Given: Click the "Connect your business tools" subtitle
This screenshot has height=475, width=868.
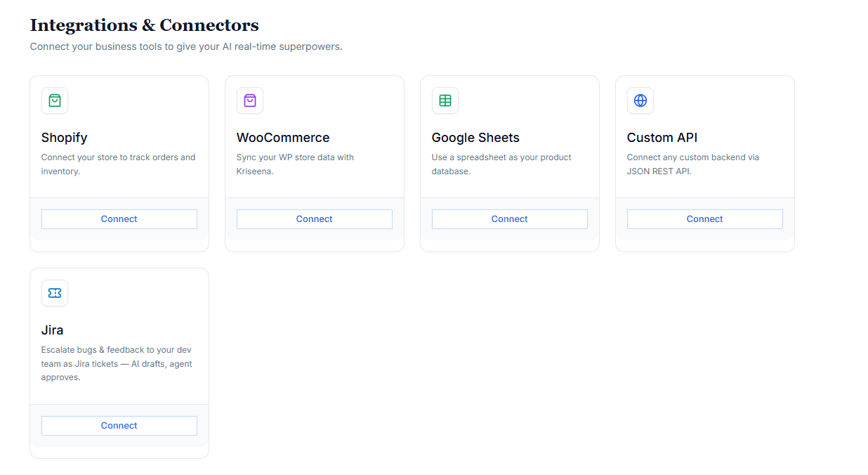Looking at the screenshot, I should tap(186, 47).
